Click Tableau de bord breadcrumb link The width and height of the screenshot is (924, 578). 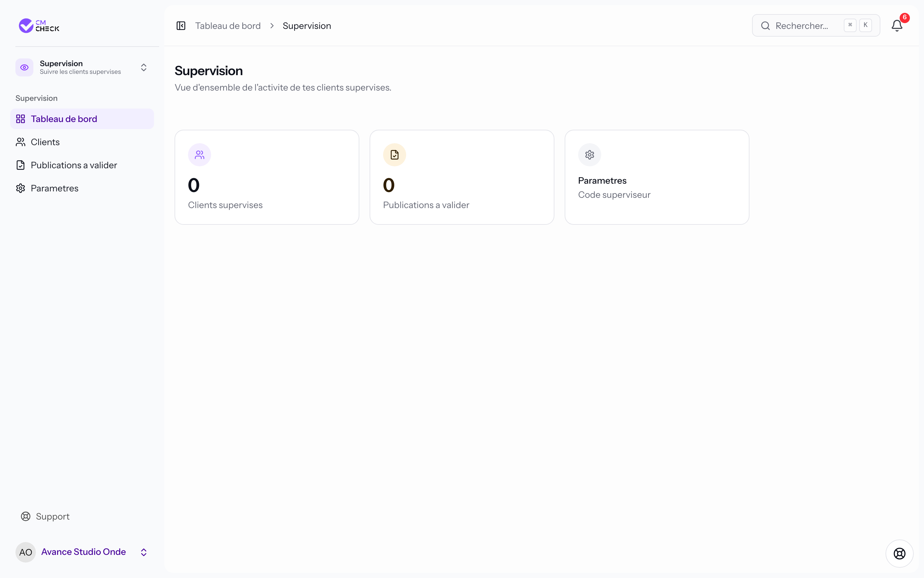pyautogui.click(x=228, y=26)
